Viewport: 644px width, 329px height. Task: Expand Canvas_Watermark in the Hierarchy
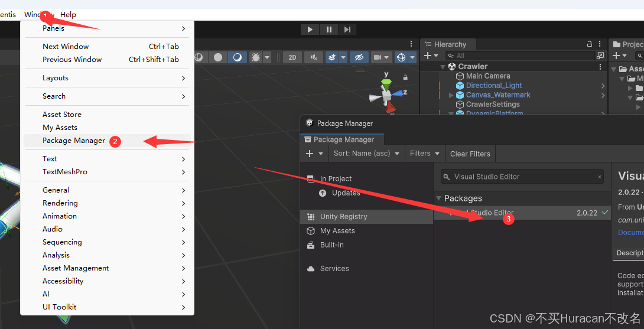tap(451, 95)
